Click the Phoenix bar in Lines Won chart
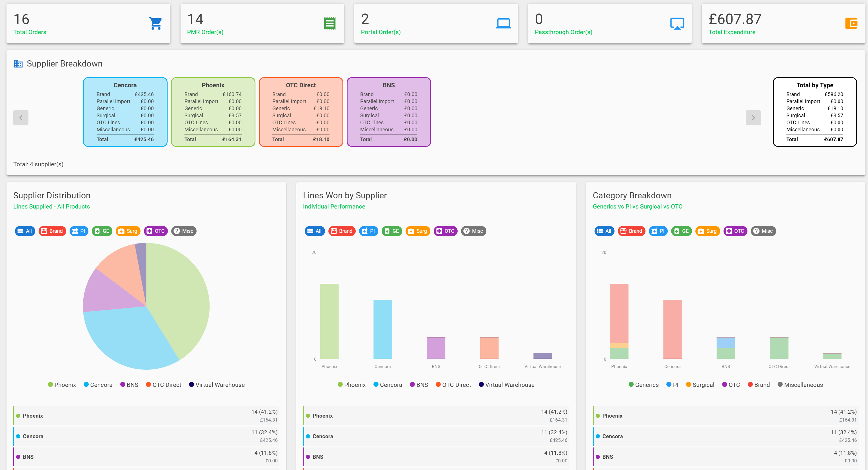Viewport: 868px width, 470px height. coord(329,321)
